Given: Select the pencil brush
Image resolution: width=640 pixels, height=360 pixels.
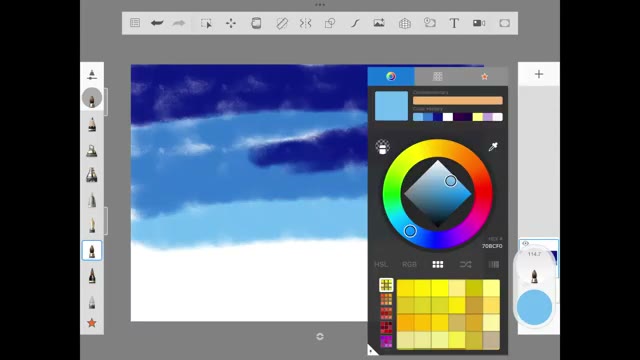Looking at the screenshot, I should click(92, 124).
